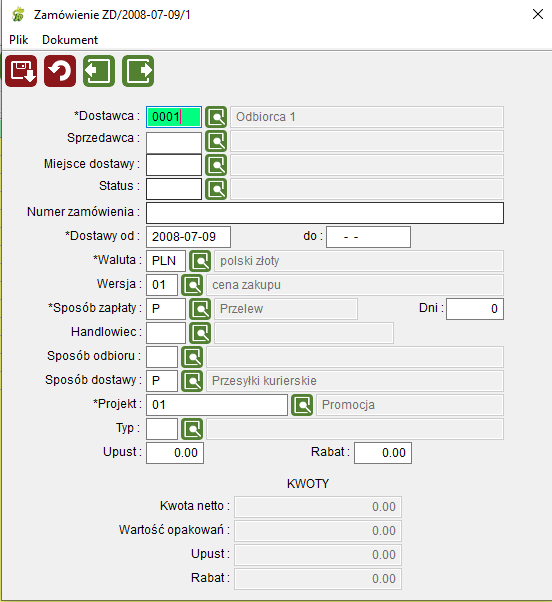Image resolution: width=552 pixels, height=602 pixels.
Task: Go to next record with right-arrow icon
Action: coord(138,71)
